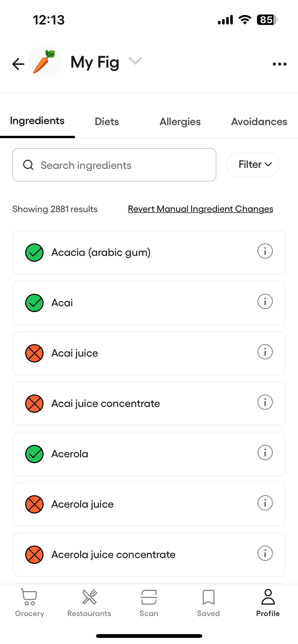View info for Acacia (arabic gum)

point(265,251)
